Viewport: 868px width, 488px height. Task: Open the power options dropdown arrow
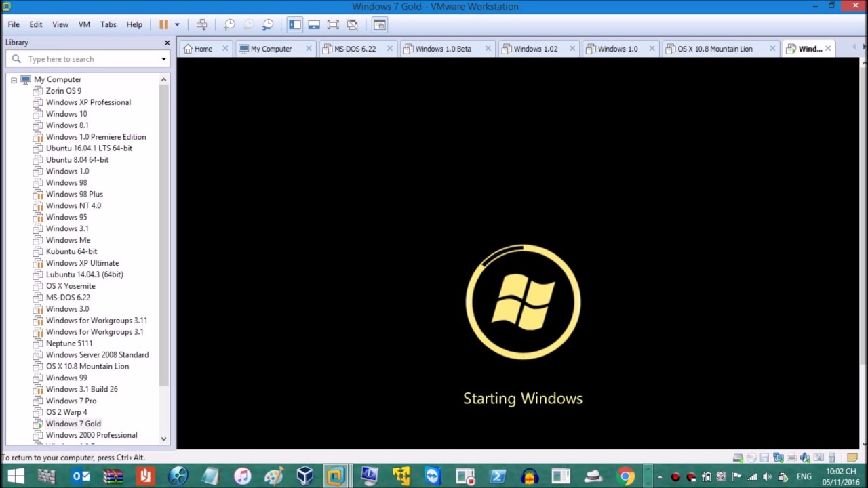(x=177, y=24)
